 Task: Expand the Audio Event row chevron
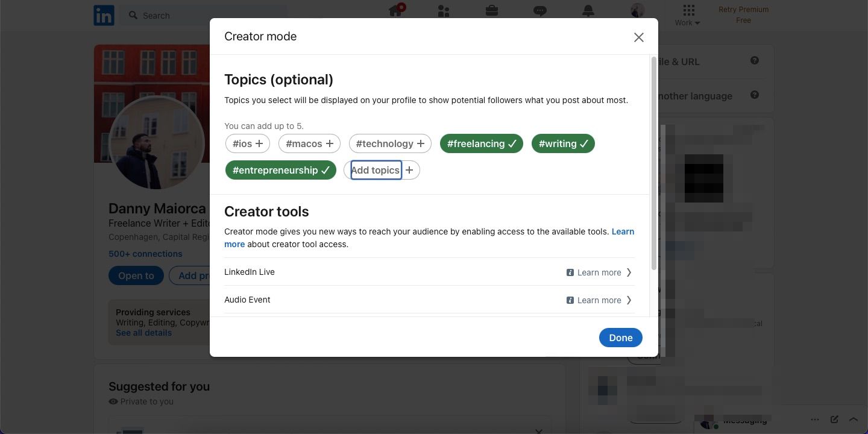[x=629, y=300]
